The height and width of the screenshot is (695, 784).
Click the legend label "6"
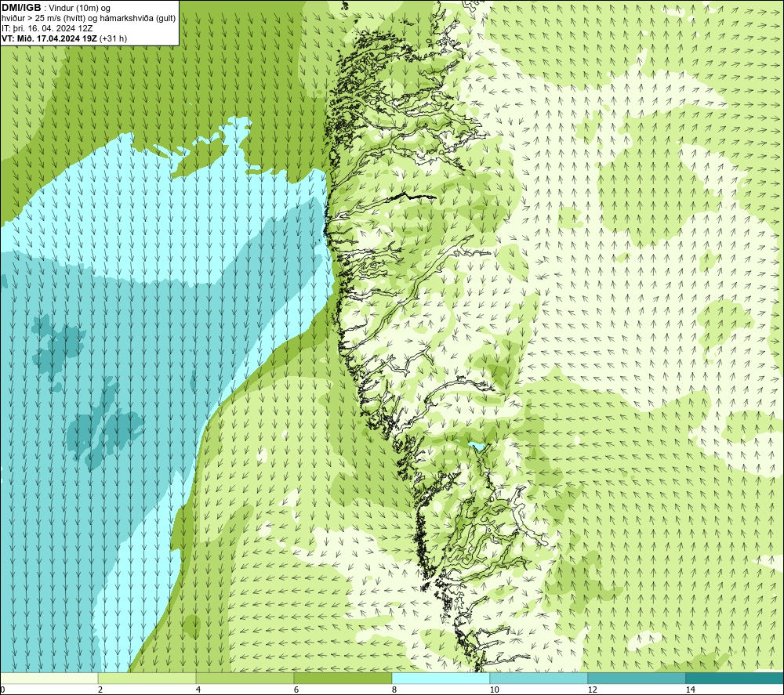click(x=296, y=690)
